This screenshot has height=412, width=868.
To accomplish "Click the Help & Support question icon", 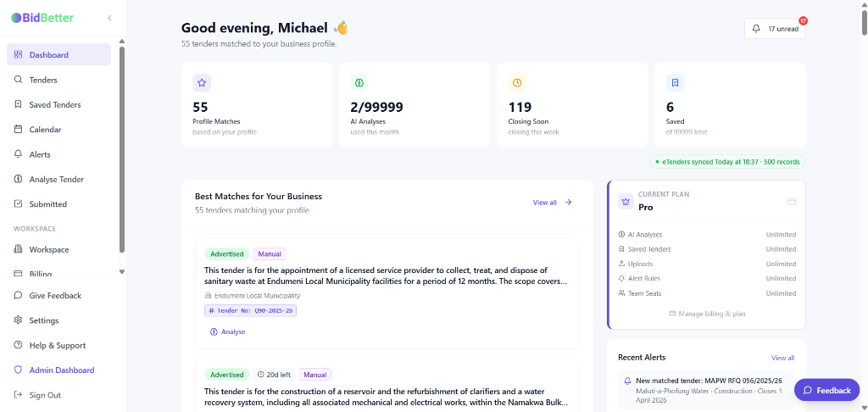I will click(18, 345).
